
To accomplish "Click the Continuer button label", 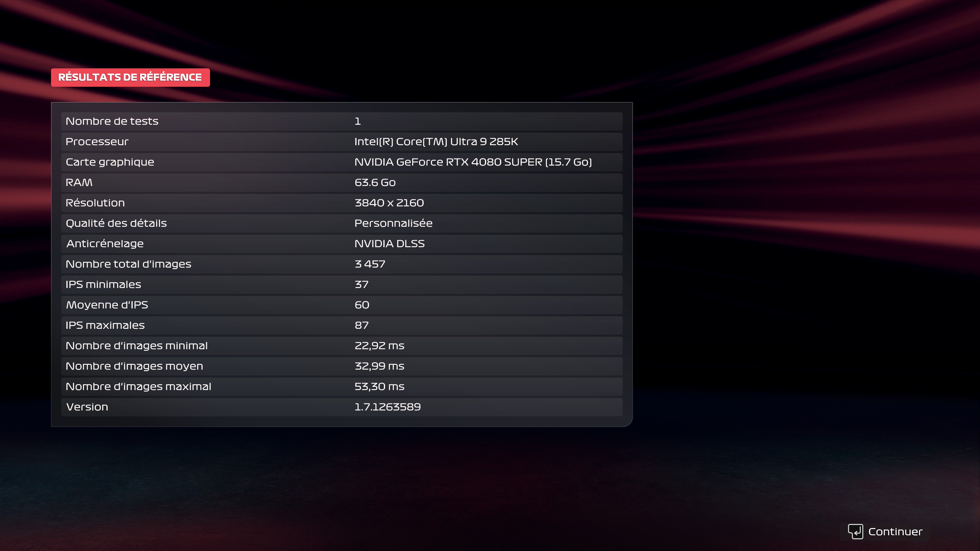I will 895,532.
